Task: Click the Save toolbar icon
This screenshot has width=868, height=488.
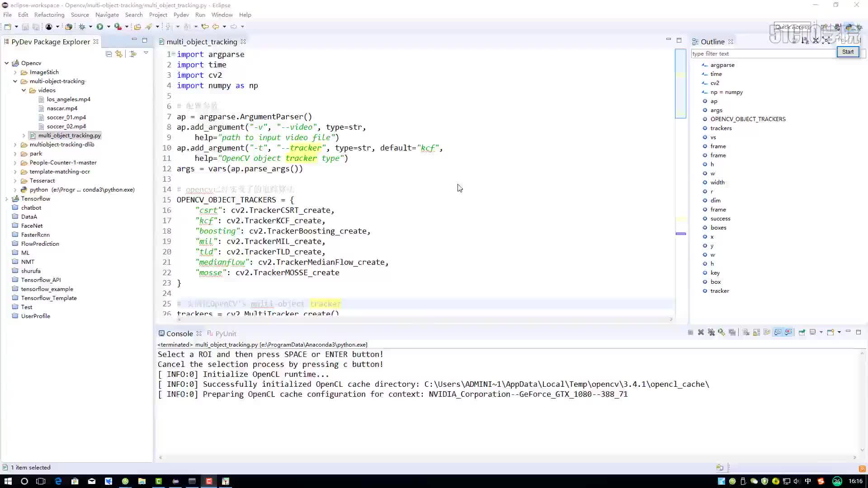Action: [25, 27]
